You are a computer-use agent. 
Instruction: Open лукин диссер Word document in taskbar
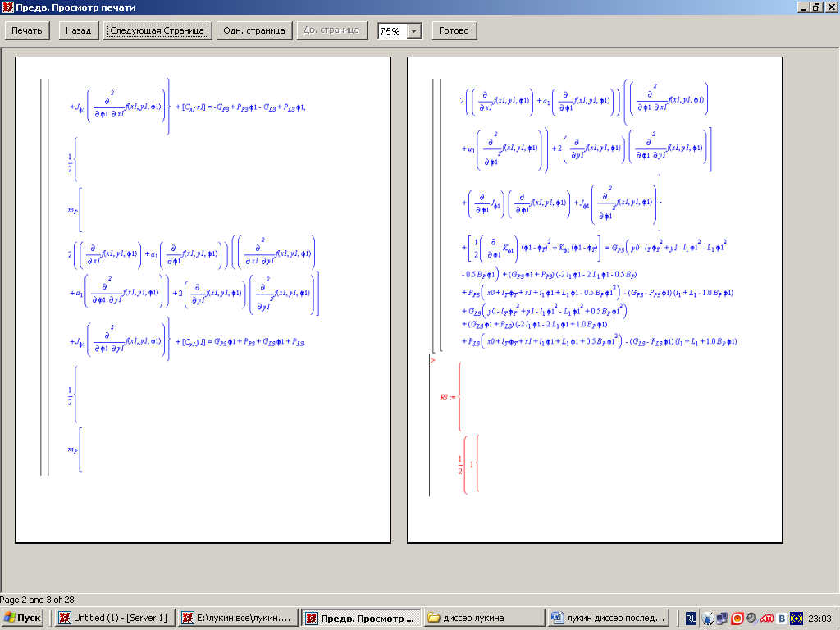609,618
